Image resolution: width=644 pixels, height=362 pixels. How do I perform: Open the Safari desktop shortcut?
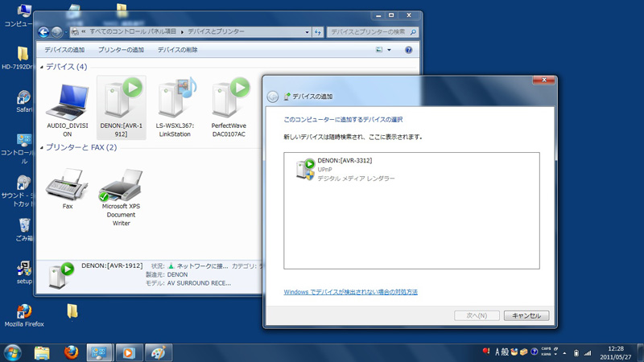(23, 100)
